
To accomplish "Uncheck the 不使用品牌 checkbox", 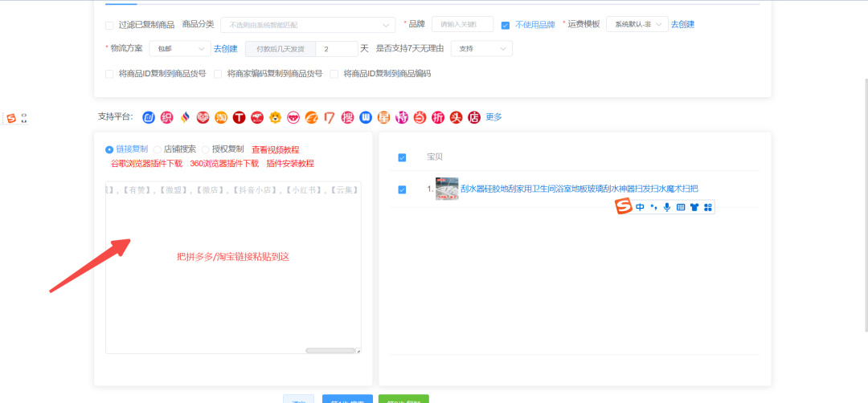I will click(x=505, y=25).
